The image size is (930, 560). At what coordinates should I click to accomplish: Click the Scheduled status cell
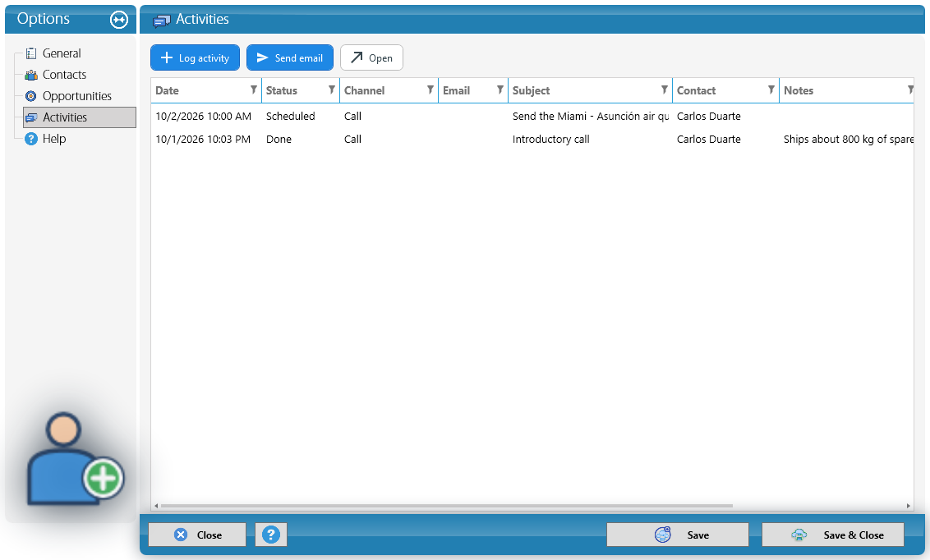click(291, 116)
